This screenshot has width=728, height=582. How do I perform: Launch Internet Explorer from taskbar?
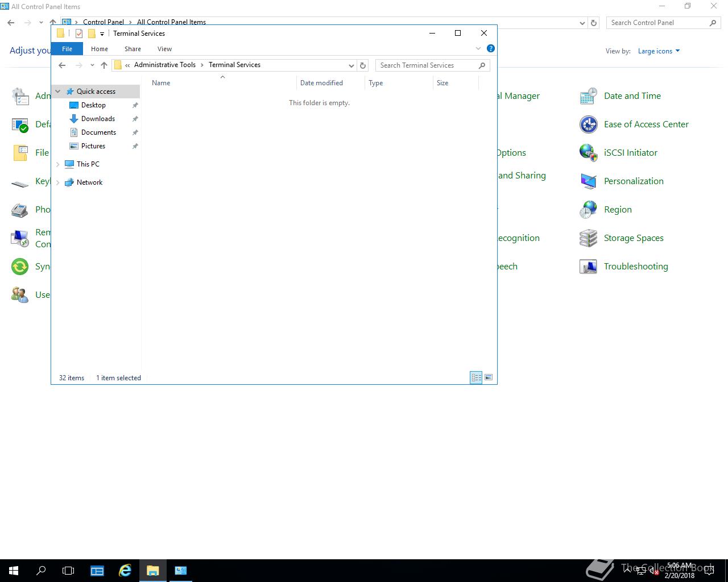(x=125, y=571)
